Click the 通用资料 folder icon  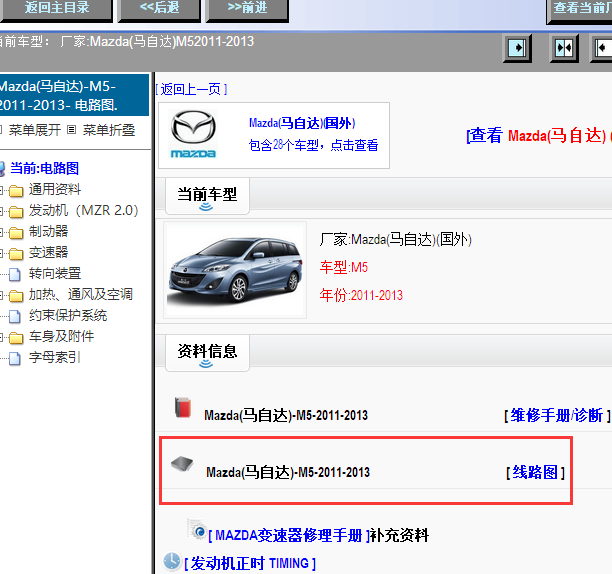(16, 191)
